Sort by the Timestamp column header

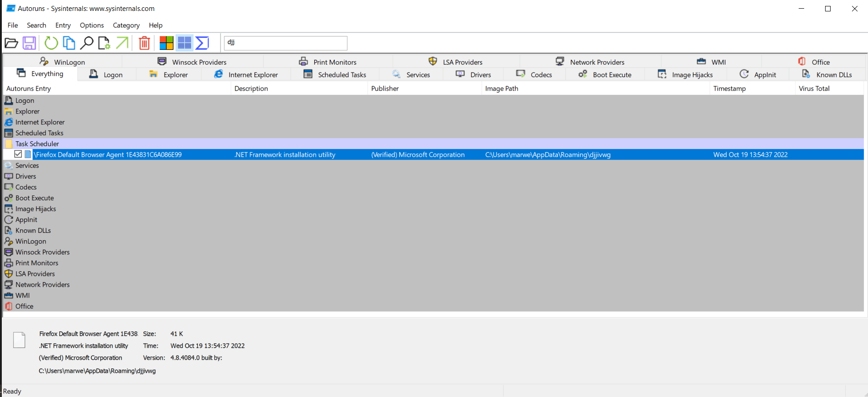(x=753, y=88)
